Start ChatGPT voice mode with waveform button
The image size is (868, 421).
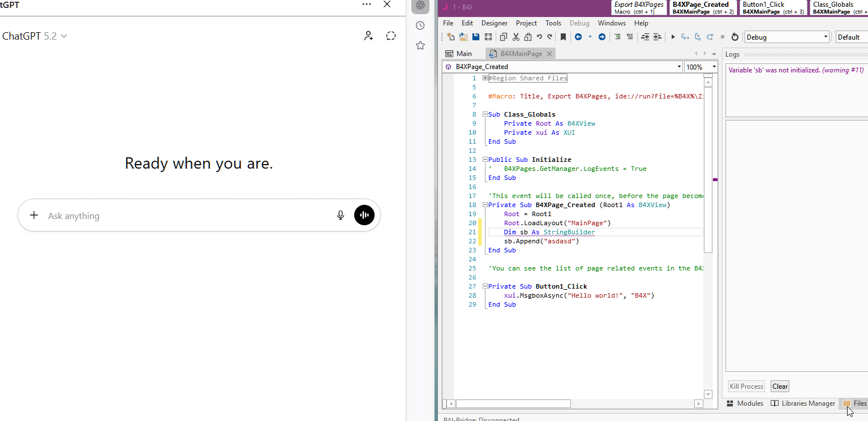(364, 215)
